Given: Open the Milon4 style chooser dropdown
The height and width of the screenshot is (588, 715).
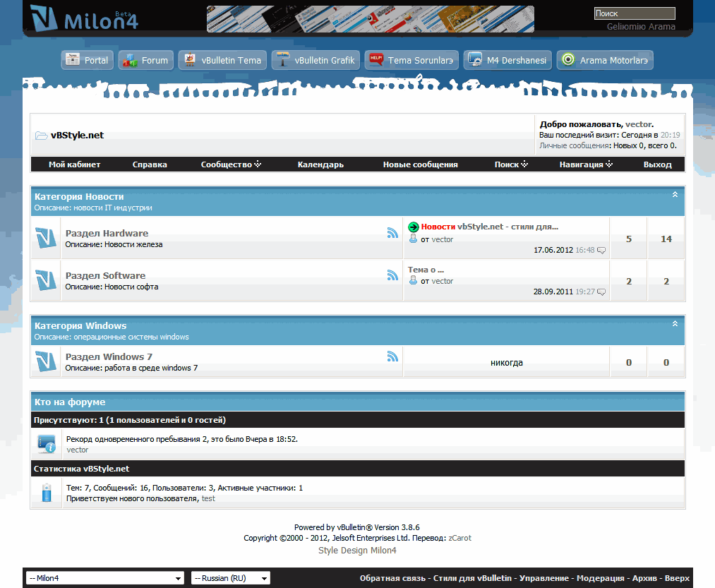Looking at the screenshot, I should 105,578.
